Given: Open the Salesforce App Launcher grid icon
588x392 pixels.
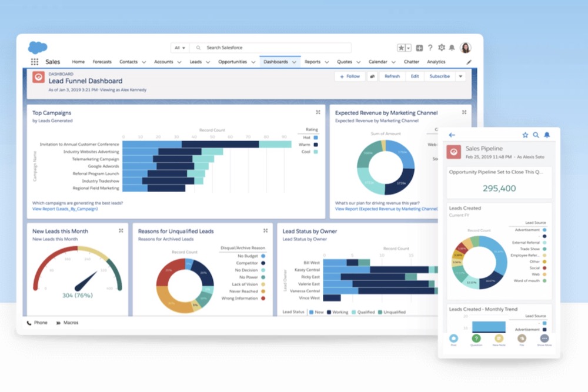Looking at the screenshot, I should [35, 61].
